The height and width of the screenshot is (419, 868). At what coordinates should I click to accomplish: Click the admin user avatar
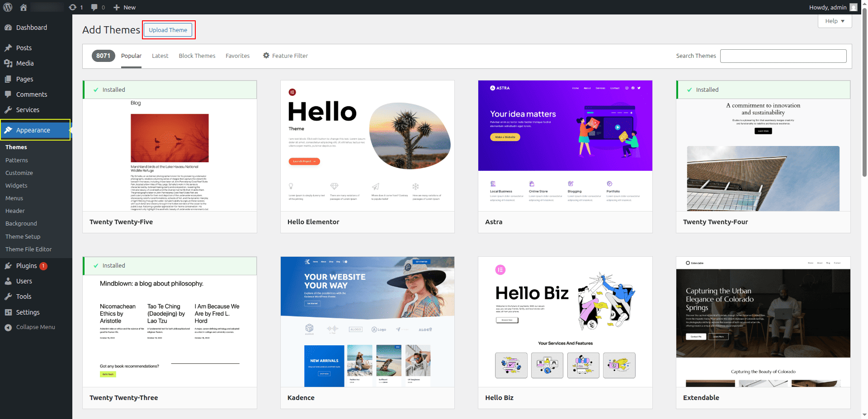[853, 7]
